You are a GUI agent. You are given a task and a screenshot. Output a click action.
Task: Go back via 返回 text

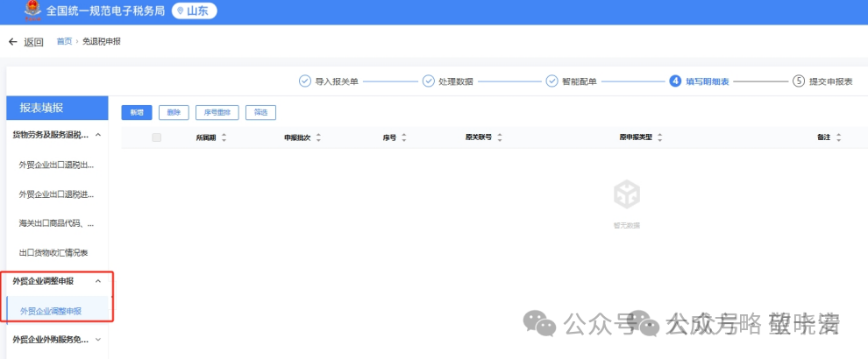[x=34, y=42]
